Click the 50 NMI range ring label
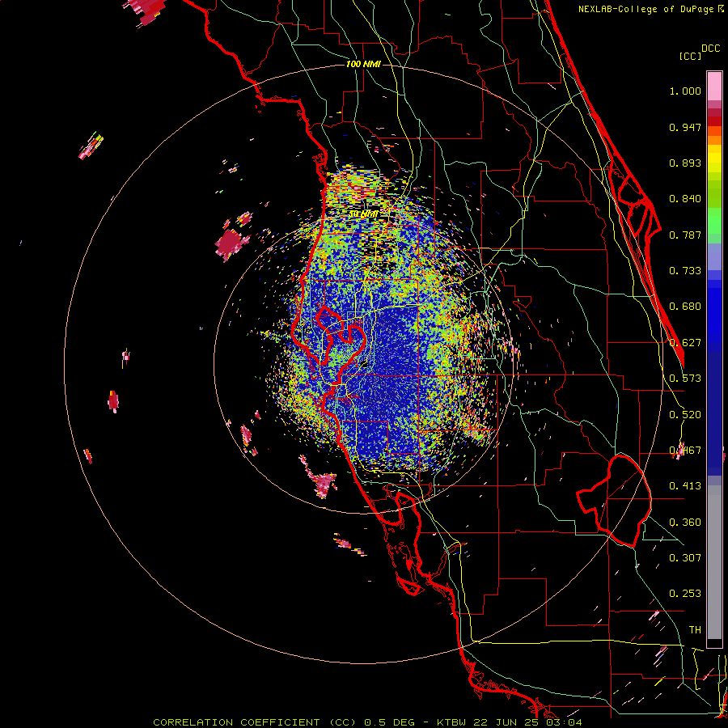The width and height of the screenshot is (728, 728). tap(363, 214)
